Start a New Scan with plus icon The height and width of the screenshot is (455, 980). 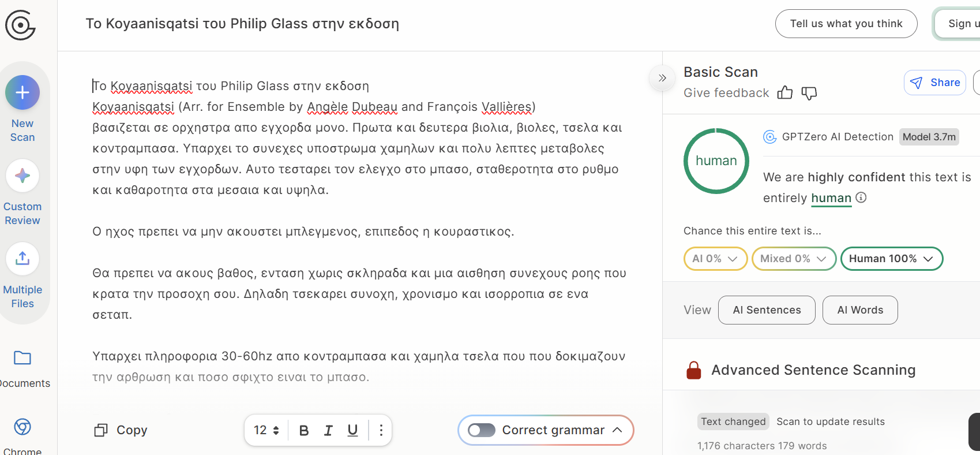(x=22, y=92)
